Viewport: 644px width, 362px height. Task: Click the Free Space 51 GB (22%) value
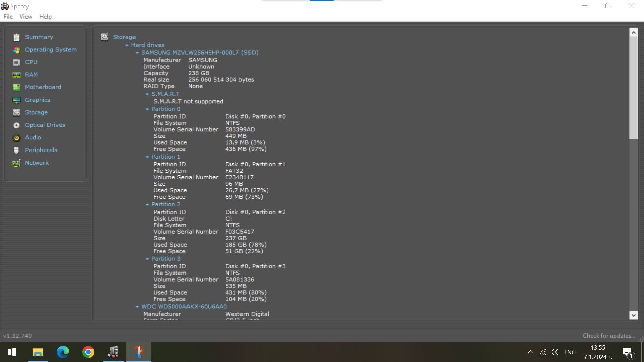click(244, 251)
